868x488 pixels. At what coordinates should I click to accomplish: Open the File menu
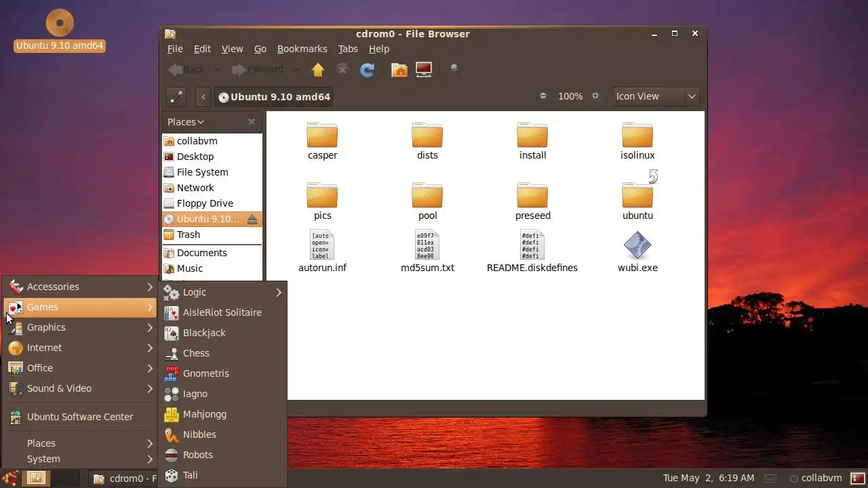tap(175, 49)
